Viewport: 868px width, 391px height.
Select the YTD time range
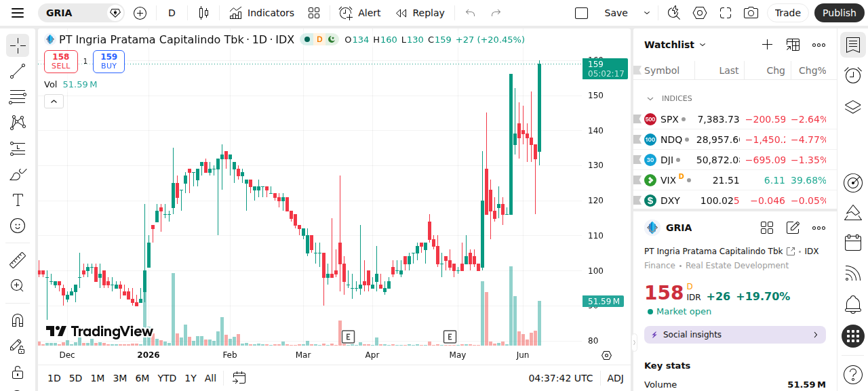click(167, 378)
